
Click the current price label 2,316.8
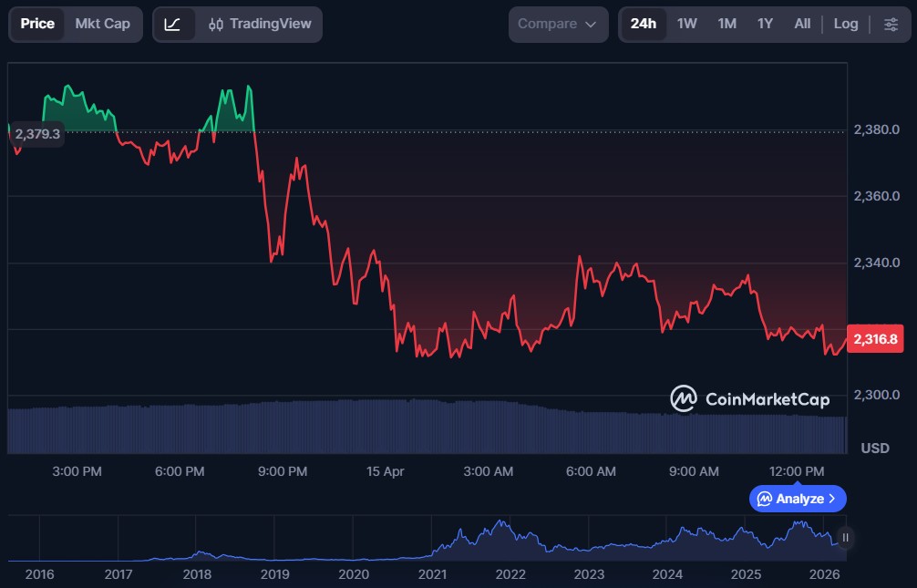tap(873, 339)
